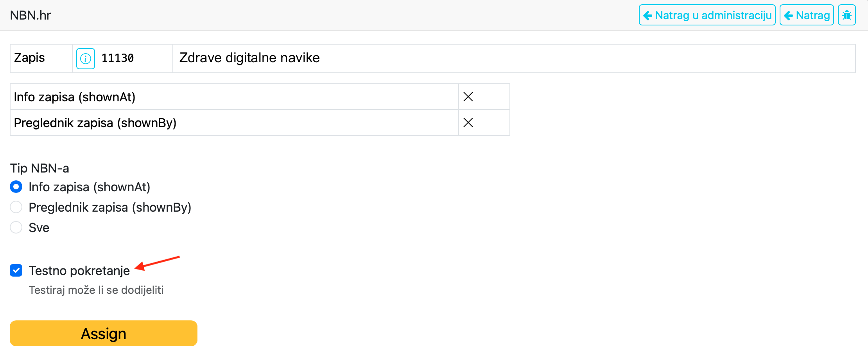Remove the Preglednik zapisa (shownBy) entry with X
This screenshot has width=868, height=356.
468,122
